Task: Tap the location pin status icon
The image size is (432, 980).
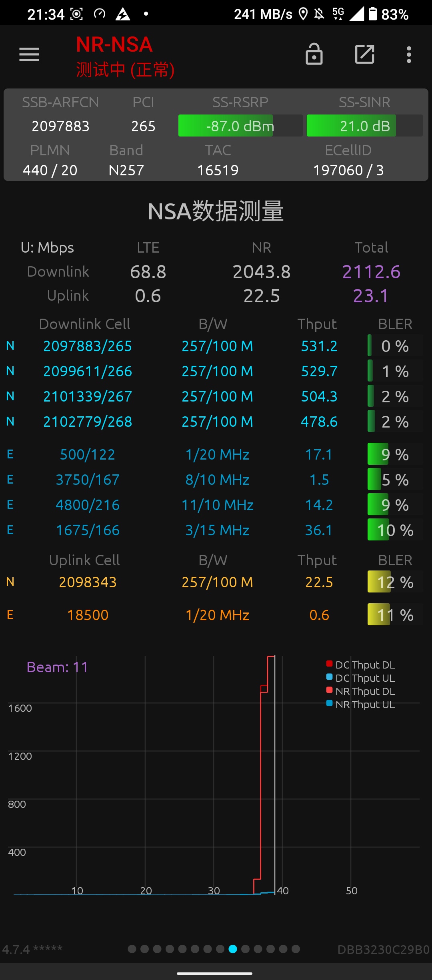Action: 304,14
